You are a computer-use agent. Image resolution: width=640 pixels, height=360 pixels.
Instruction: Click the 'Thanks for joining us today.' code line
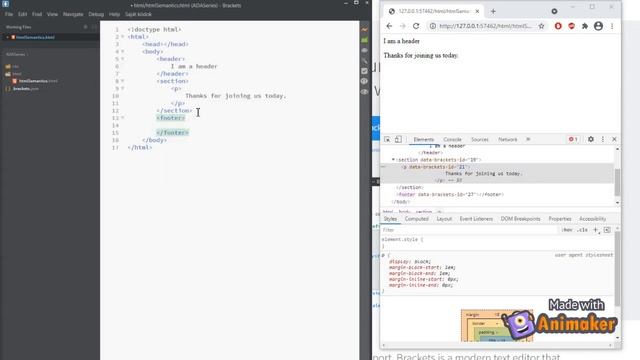[236, 96]
